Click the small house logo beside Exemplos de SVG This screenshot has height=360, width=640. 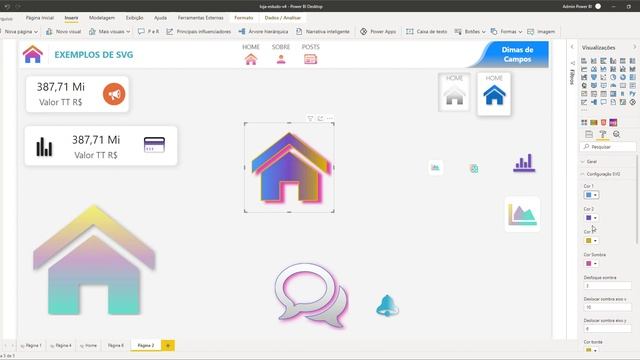33,54
